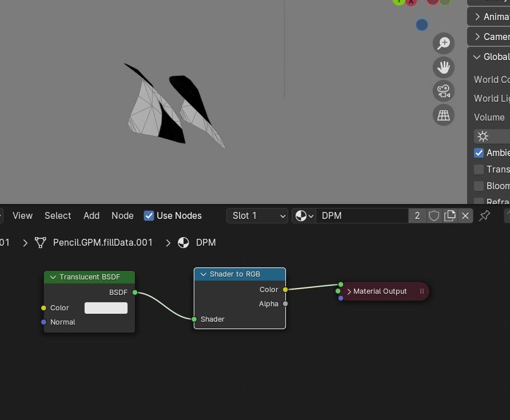Duplicate the DPM material with the copy icon
This screenshot has height=420, width=510.
(x=449, y=216)
